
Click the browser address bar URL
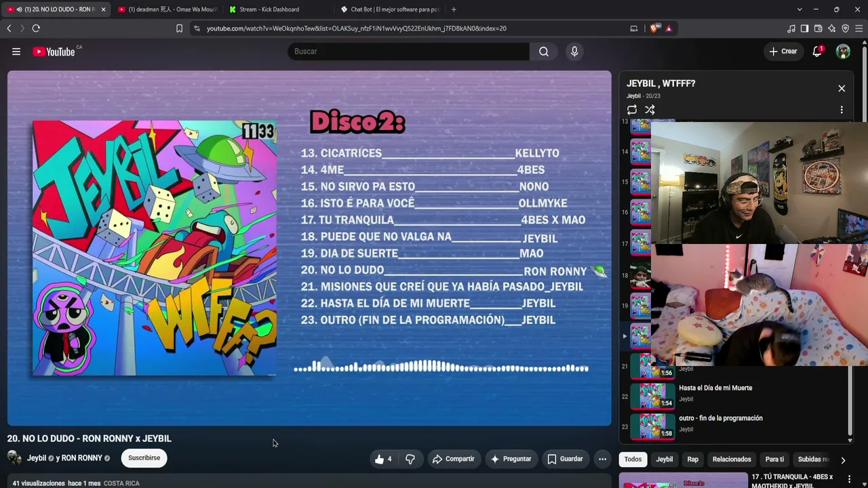click(357, 28)
